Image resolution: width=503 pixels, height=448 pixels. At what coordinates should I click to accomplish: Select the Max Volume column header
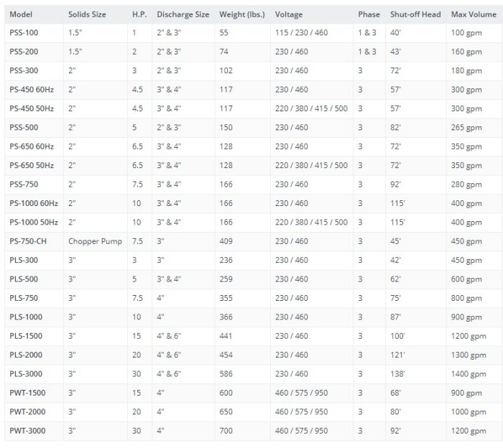473,14
